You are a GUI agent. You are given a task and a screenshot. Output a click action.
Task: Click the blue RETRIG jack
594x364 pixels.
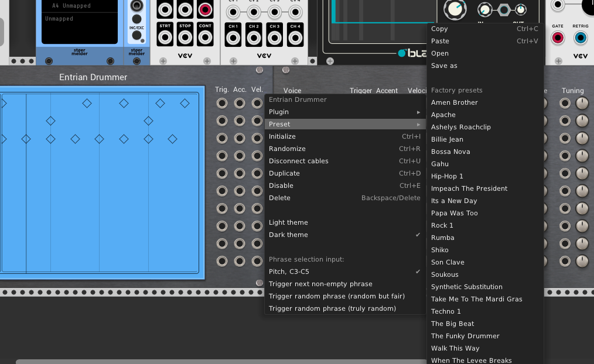(x=581, y=38)
